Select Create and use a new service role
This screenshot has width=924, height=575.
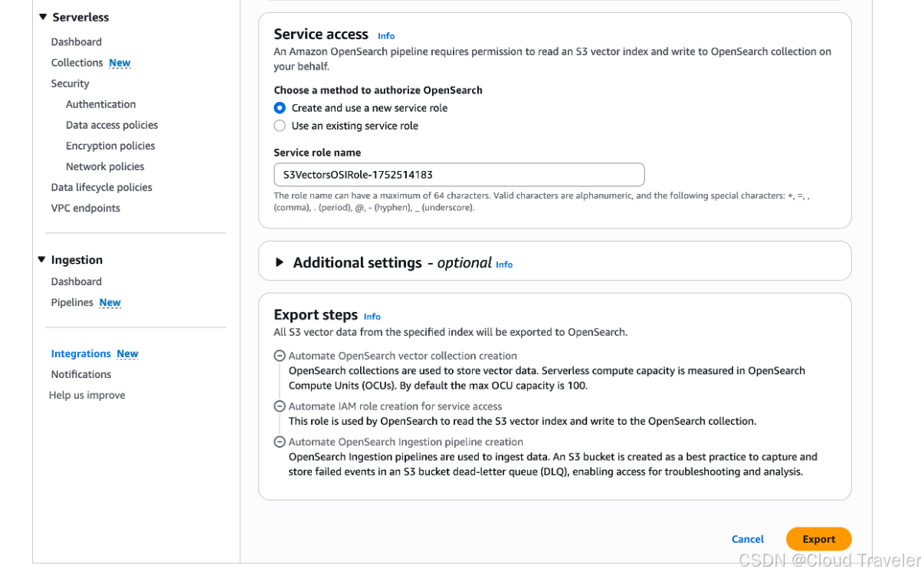(280, 108)
